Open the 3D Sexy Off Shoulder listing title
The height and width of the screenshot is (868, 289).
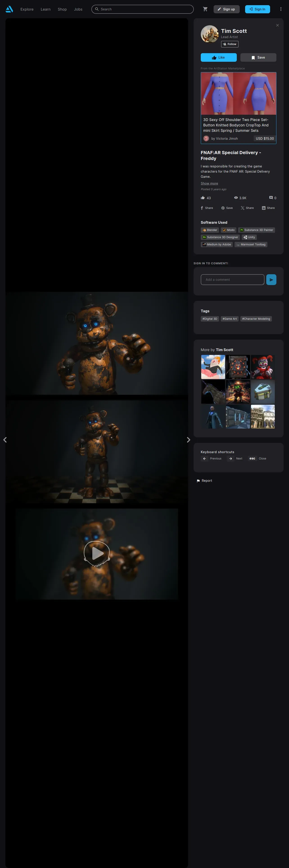click(x=236, y=125)
